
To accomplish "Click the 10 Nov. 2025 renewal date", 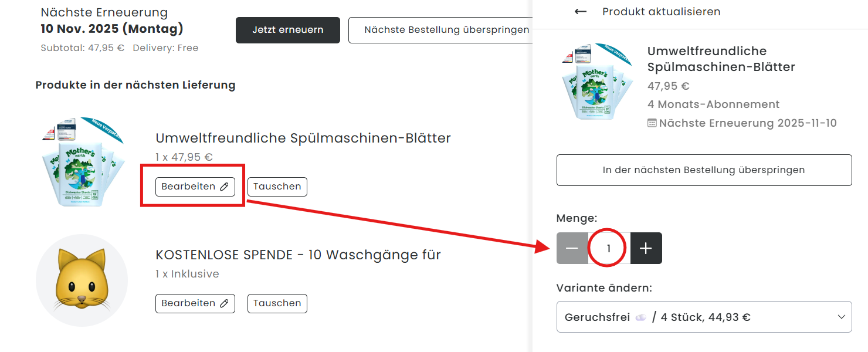I will click(x=111, y=28).
